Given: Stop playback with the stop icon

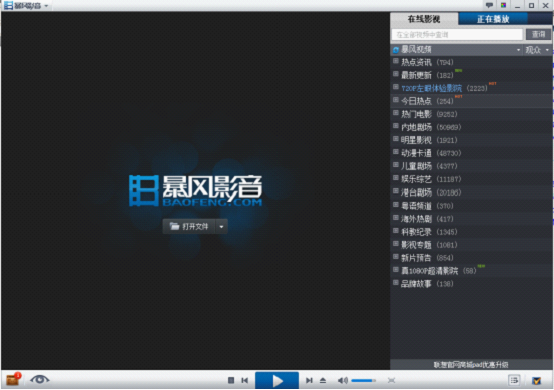Looking at the screenshot, I should [x=231, y=380].
